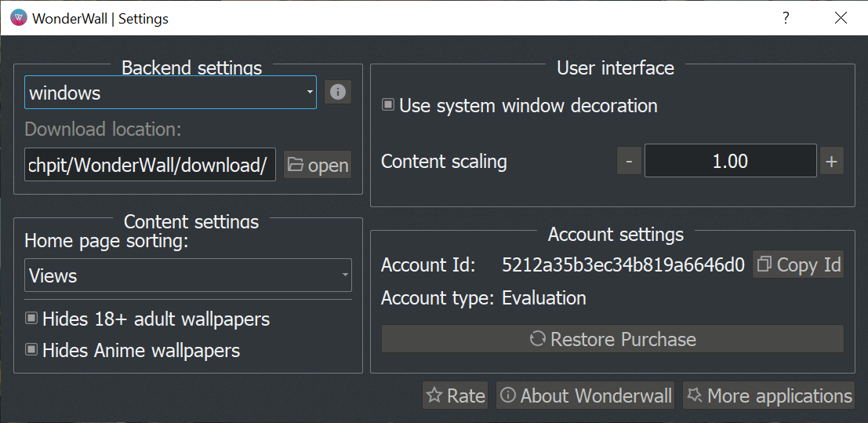Click the title bar help question mark
868x423 pixels.
click(x=786, y=18)
